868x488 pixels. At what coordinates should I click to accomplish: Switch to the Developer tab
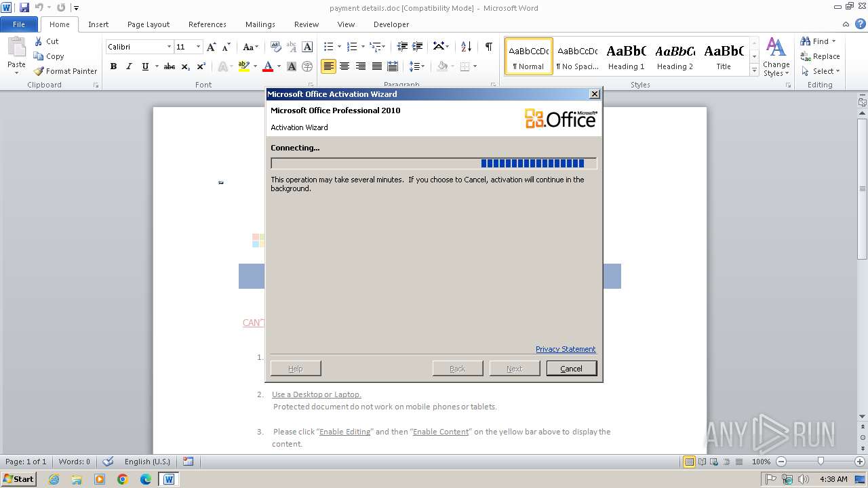tap(391, 24)
